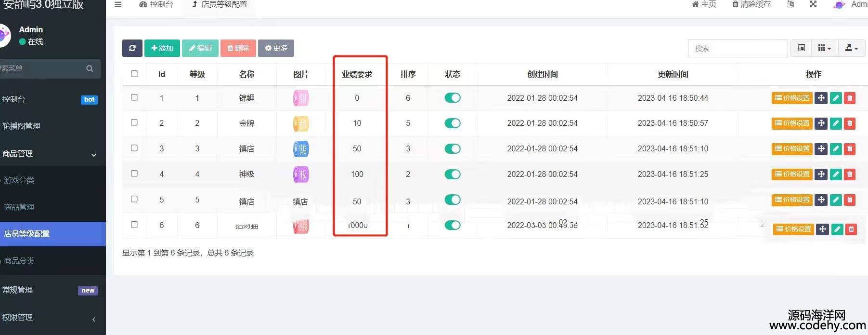Viewport: 868px width, 335px height.
Task: Open the 金牌 level image thumbnail
Action: click(301, 123)
